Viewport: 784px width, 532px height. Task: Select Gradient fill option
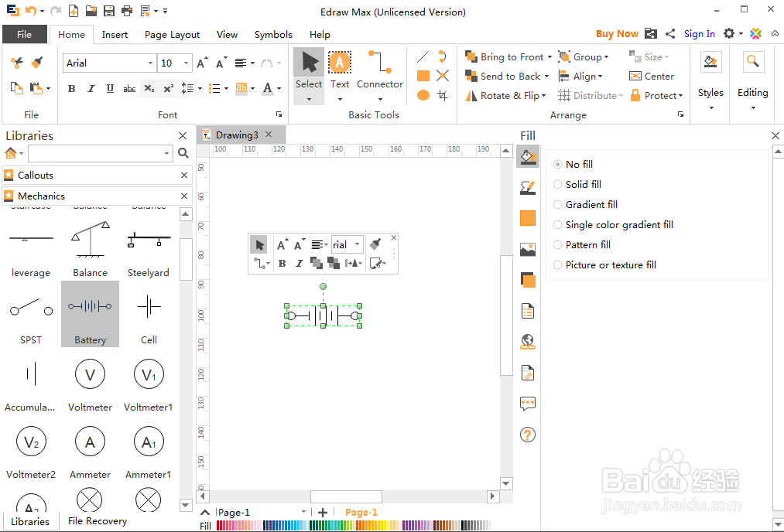click(x=586, y=204)
